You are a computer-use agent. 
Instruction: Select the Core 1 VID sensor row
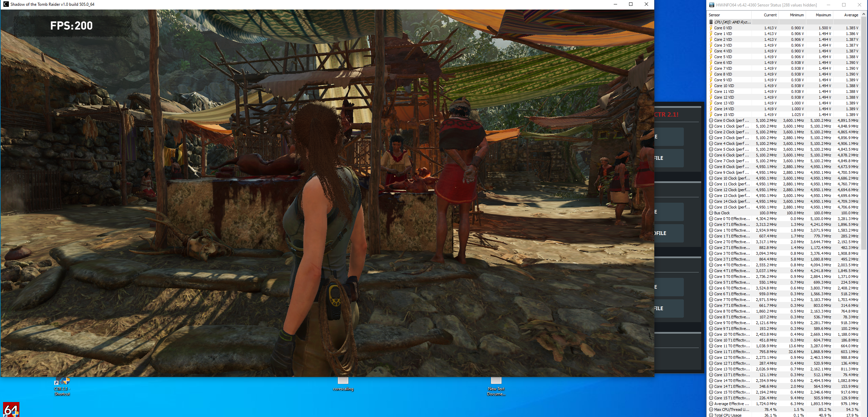coord(784,34)
